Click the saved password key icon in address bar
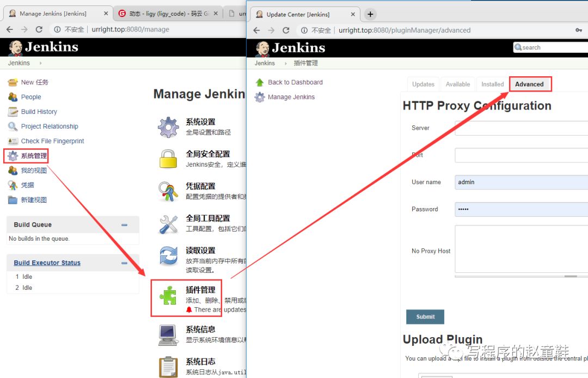Viewport: 588px width, 378px height. 579,30
